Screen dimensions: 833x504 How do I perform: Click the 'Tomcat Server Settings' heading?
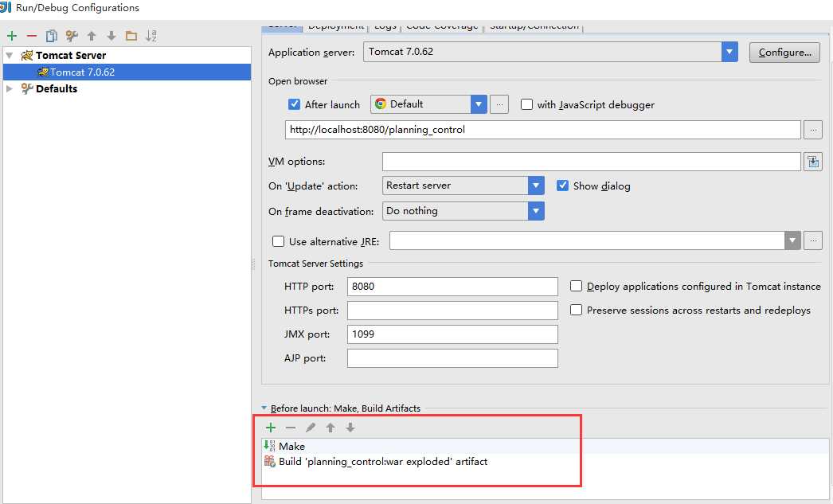[x=315, y=264]
